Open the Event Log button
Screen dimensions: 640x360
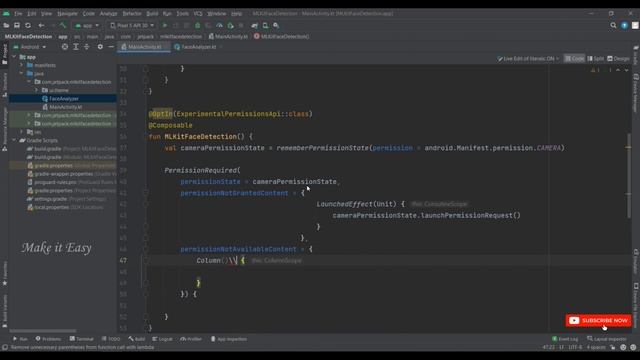pos(565,339)
